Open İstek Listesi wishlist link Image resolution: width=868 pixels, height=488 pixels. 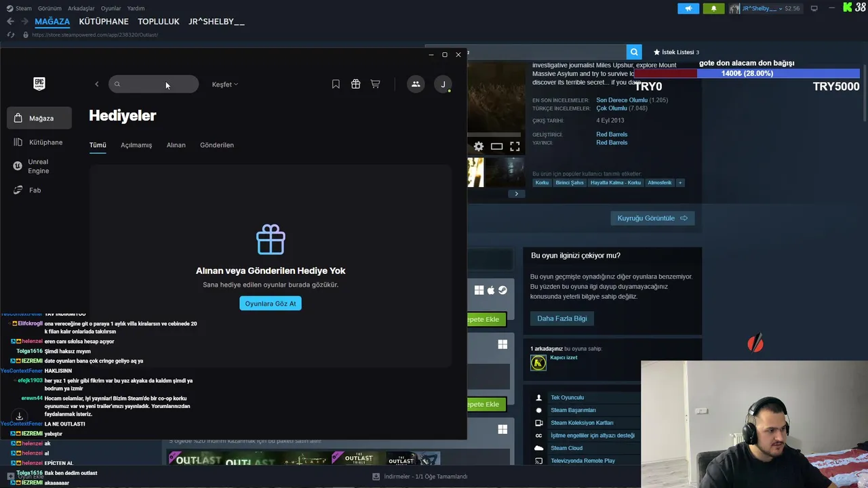(676, 52)
